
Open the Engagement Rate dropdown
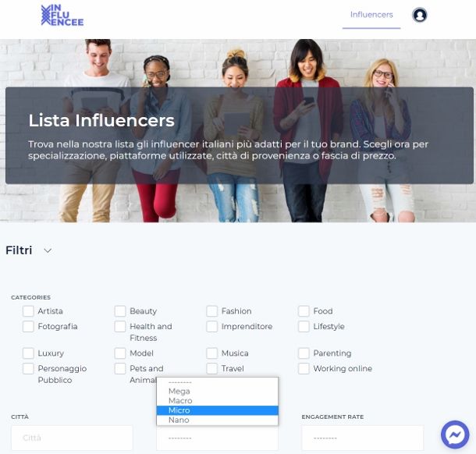pos(363,438)
